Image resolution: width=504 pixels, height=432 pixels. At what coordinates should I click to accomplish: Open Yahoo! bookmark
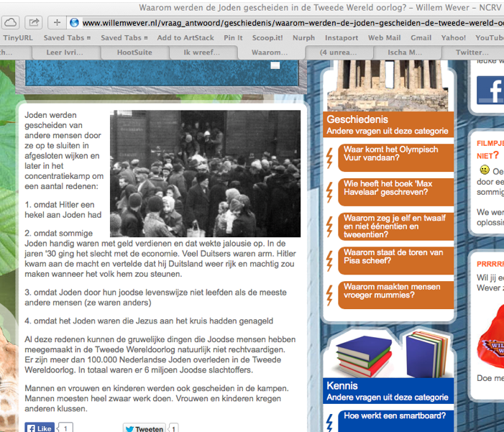tap(453, 38)
